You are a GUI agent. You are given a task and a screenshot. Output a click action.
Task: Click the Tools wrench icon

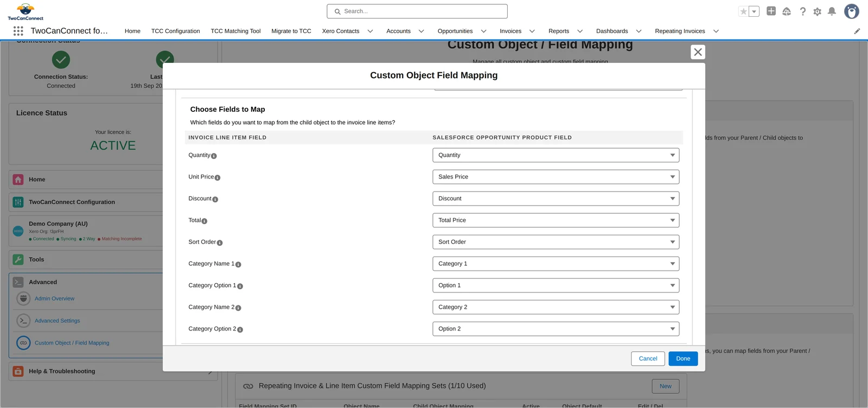(18, 259)
